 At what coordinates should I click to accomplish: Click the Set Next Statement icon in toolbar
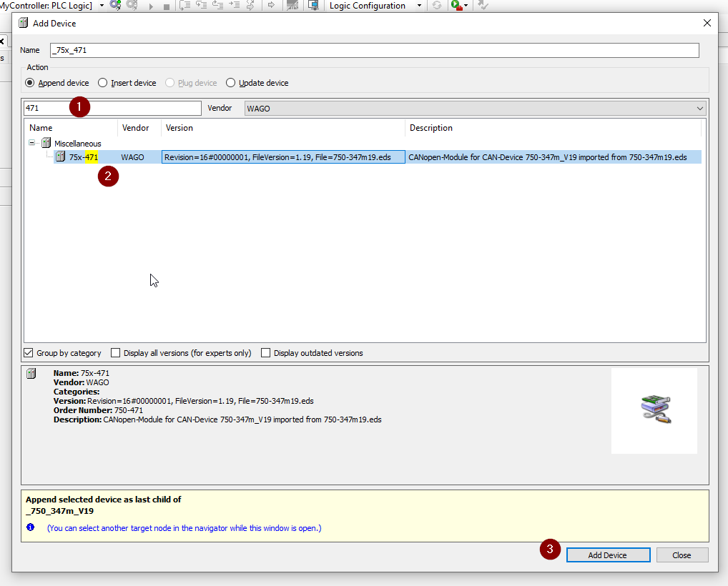(x=250, y=5)
